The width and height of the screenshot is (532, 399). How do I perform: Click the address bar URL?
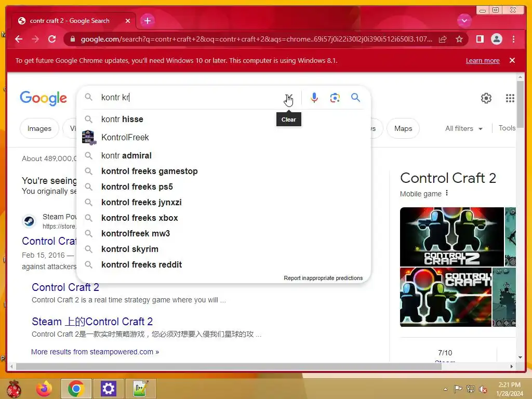[256, 39]
